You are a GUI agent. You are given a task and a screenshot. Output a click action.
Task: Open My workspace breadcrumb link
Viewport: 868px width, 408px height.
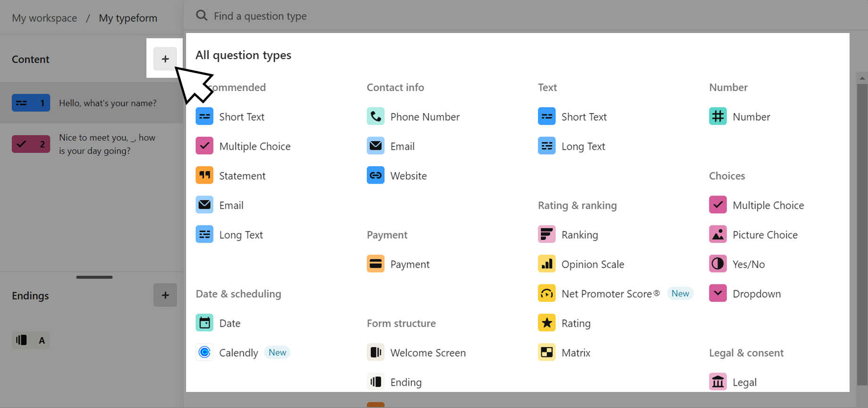[44, 18]
